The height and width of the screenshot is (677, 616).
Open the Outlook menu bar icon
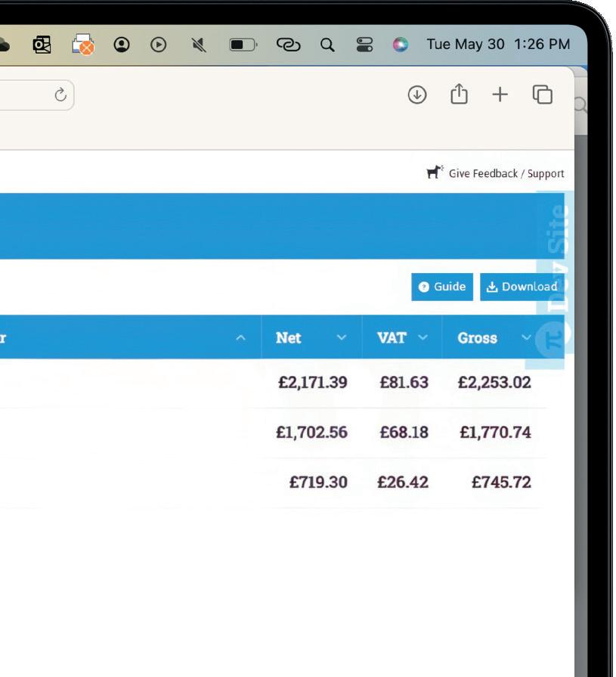(x=42, y=45)
